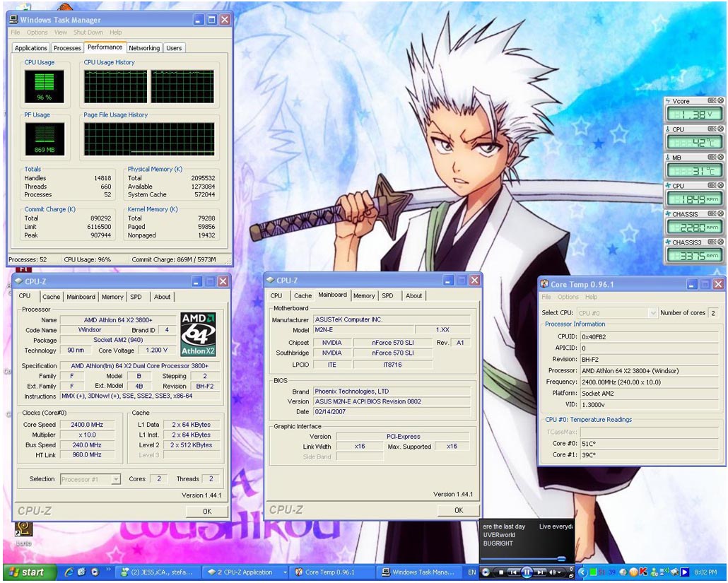
Task: Close the CPU fan RPM widget
Action: coord(720,185)
